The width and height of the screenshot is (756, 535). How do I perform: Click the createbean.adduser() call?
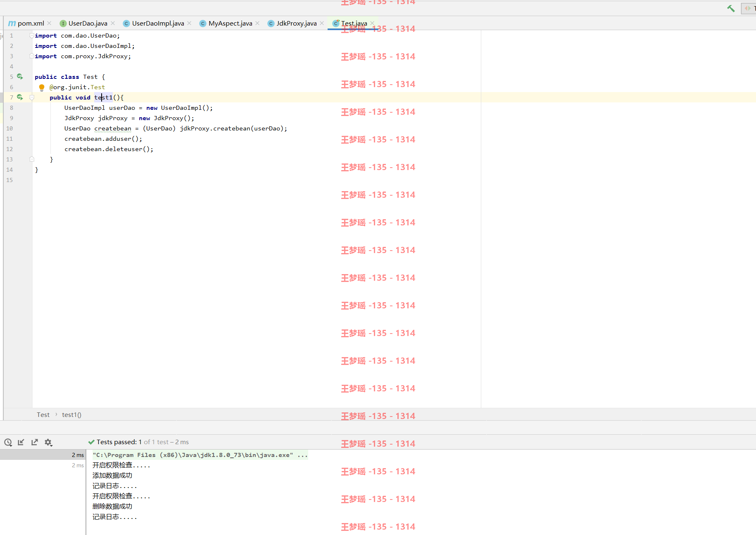(x=103, y=139)
